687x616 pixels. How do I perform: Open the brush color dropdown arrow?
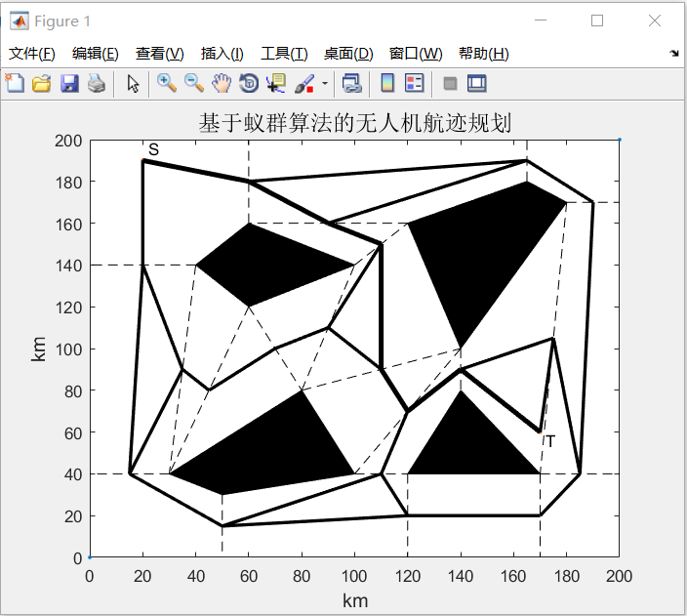pos(325,83)
